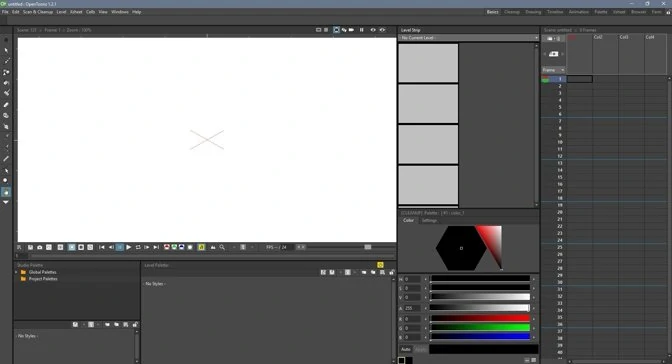Screen dimensions: 672x364
Task: Click the Compare to Snapshot icon
Action: [49, 247]
